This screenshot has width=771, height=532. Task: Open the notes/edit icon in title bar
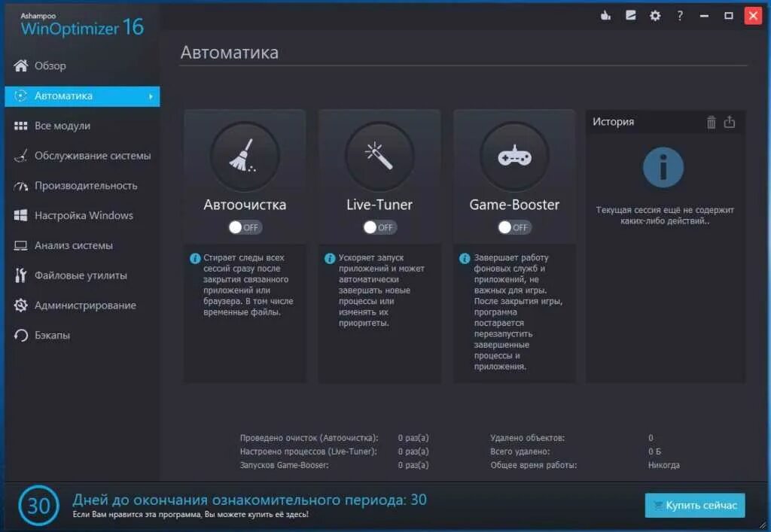[630, 16]
